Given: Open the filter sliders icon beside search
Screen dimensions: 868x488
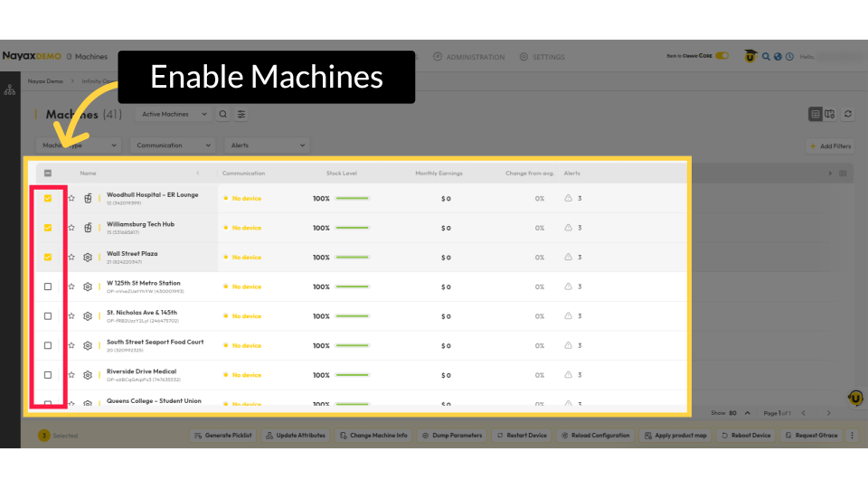Looking at the screenshot, I should (241, 115).
